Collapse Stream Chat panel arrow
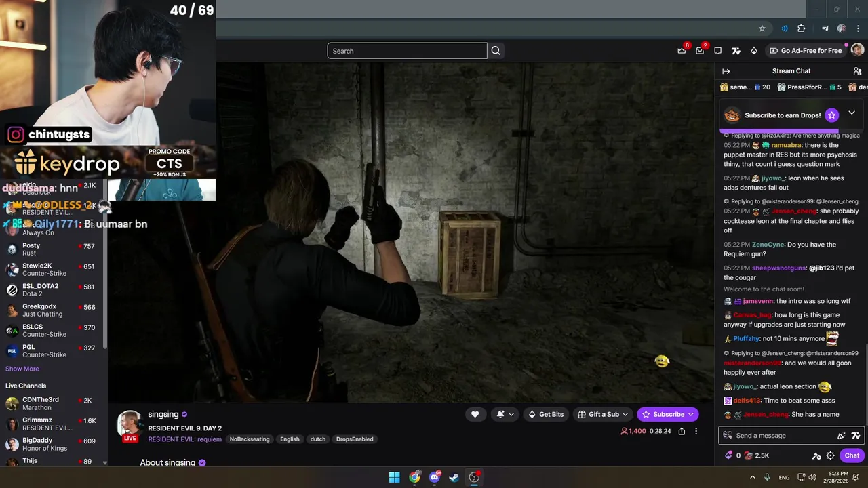 click(x=726, y=71)
